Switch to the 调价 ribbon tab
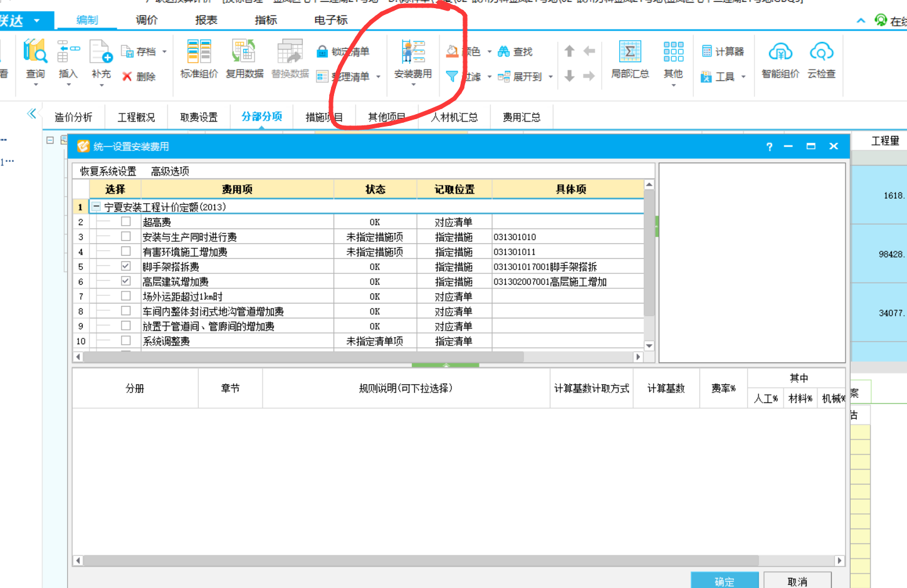Screen dimensions: 907x588 pos(147,20)
